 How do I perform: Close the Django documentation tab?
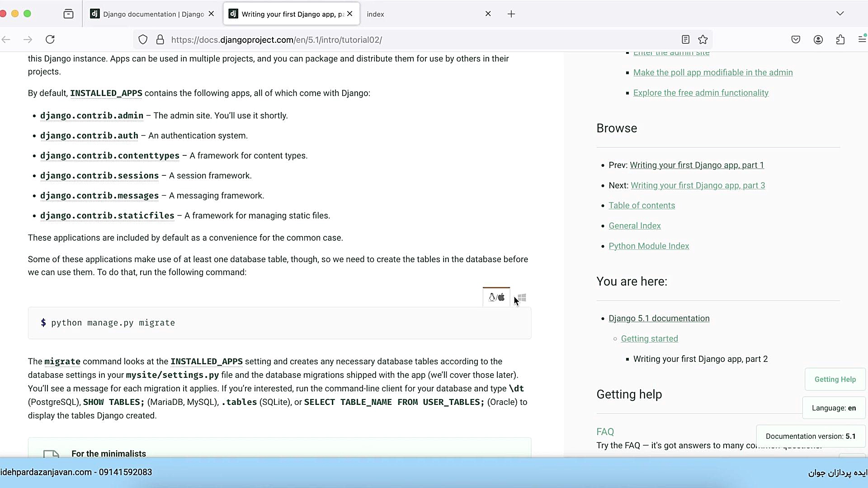(211, 14)
